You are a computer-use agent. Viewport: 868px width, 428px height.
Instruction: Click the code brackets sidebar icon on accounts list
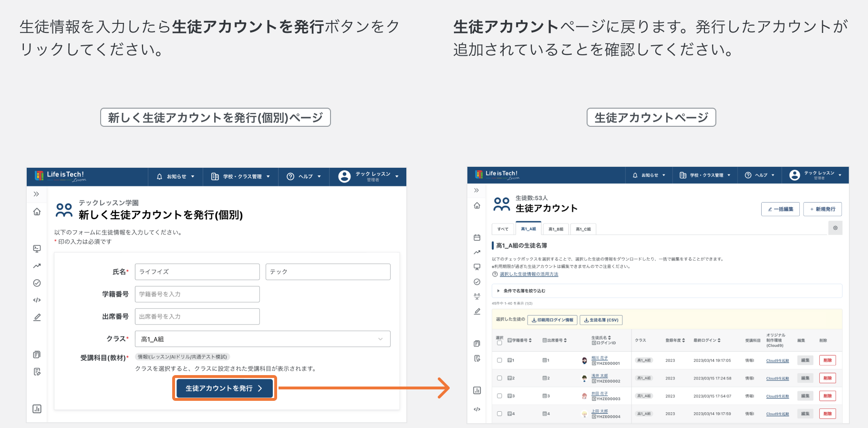click(x=477, y=409)
